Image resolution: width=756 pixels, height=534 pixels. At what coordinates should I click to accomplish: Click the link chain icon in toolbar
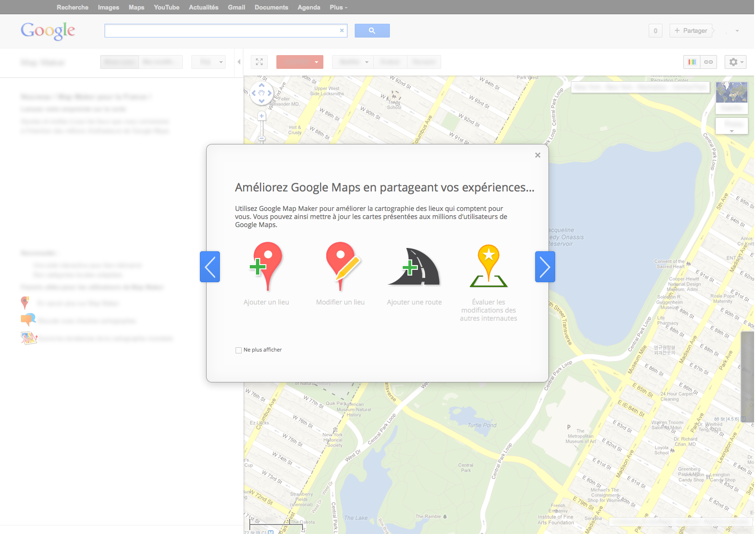(709, 62)
